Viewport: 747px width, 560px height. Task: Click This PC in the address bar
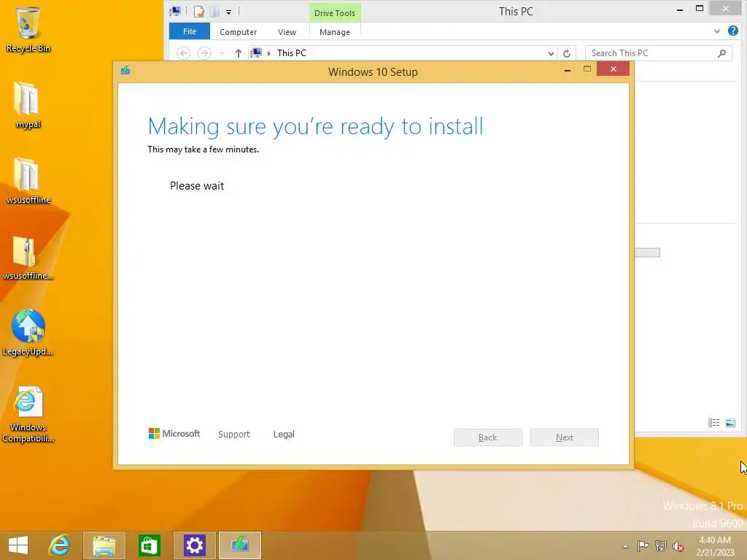[292, 52]
